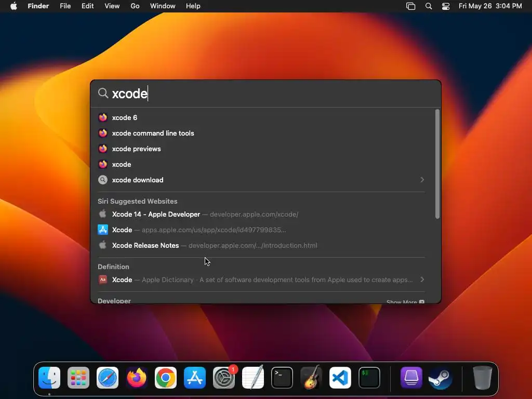Open the Edit menu
The width and height of the screenshot is (532, 399).
87,6
